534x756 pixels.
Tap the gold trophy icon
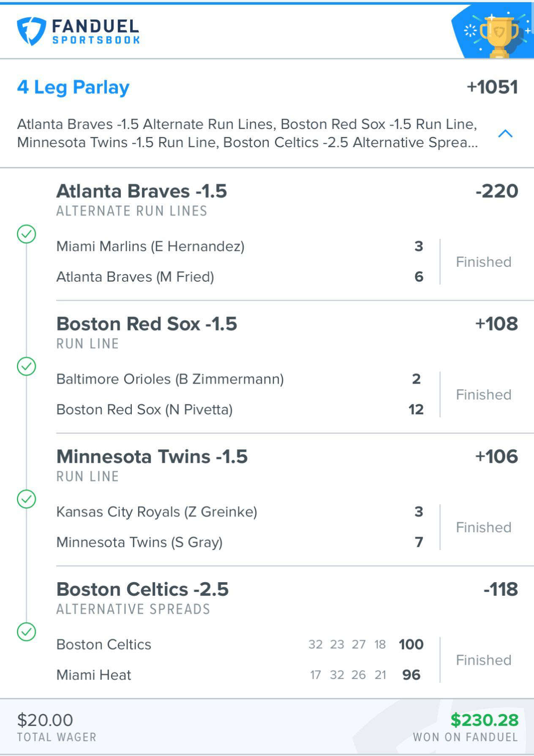click(x=499, y=36)
